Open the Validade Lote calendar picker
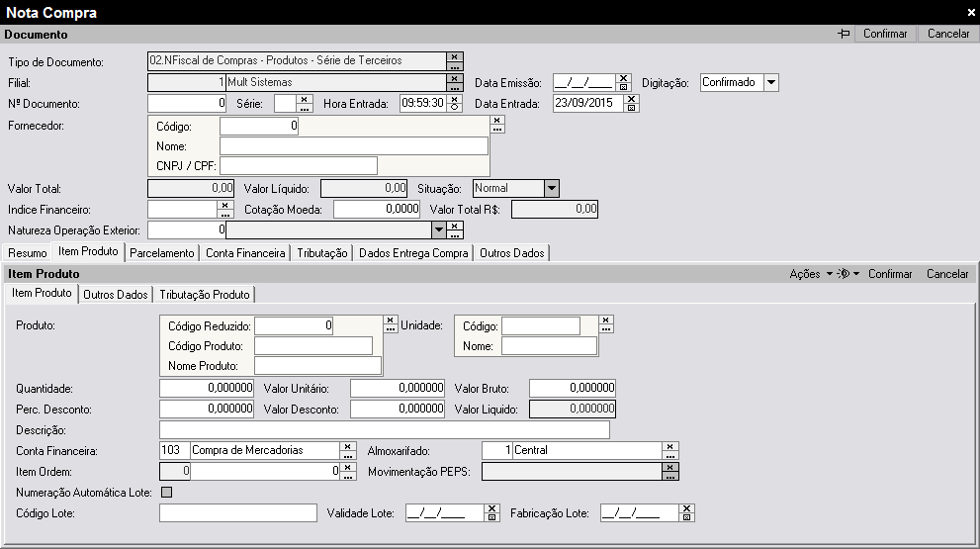 tap(491, 517)
